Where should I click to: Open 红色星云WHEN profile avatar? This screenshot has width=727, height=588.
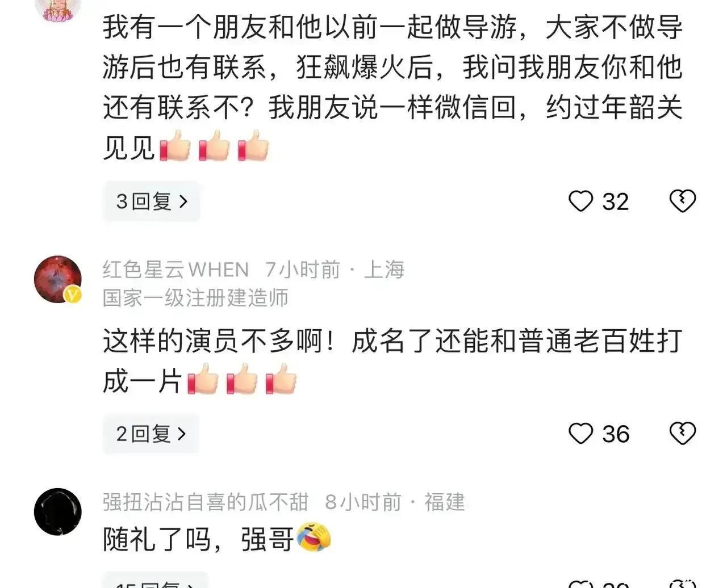[x=58, y=279]
